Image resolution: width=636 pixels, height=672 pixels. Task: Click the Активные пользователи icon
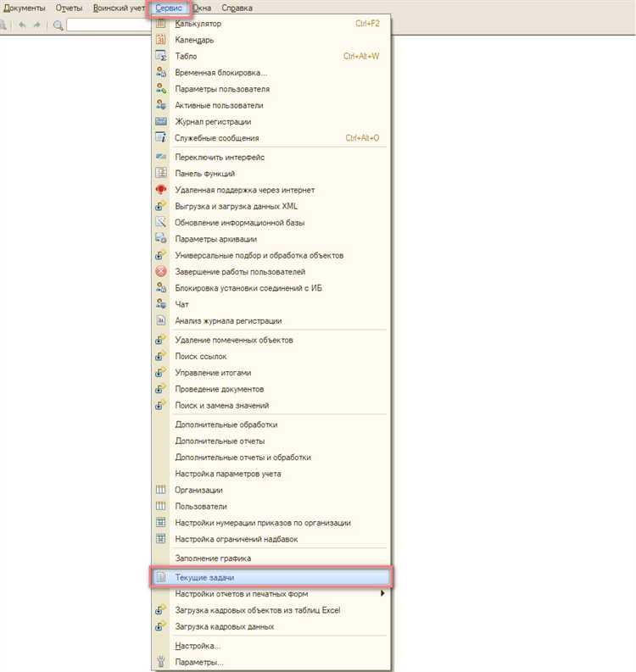160,105
